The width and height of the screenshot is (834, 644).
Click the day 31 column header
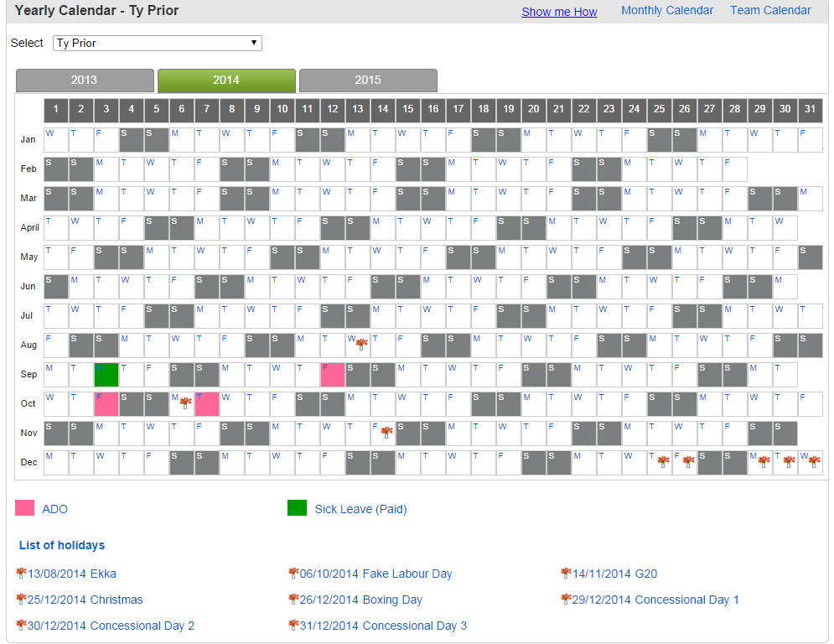click(x=811, y=109)
